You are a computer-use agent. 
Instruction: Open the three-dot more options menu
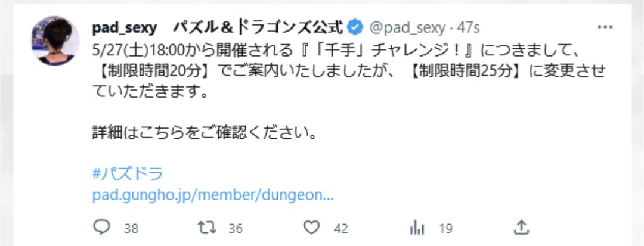point(605,27)
